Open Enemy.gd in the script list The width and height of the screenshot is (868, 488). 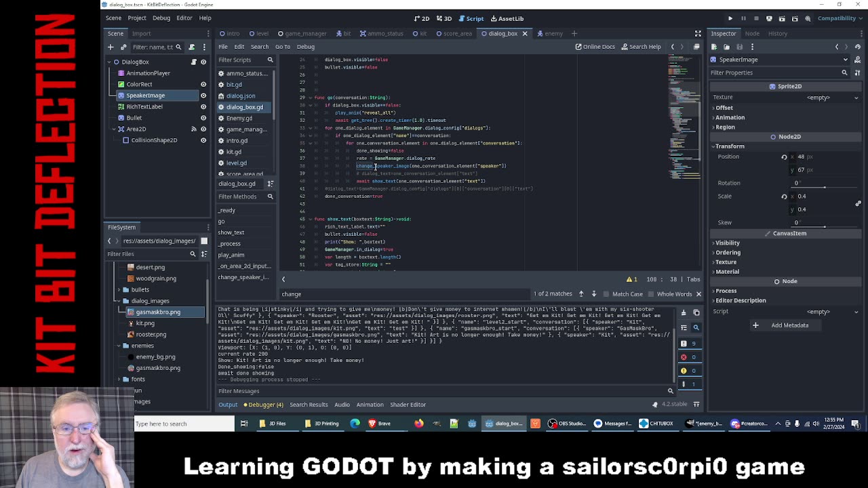[x=239, y=118]
